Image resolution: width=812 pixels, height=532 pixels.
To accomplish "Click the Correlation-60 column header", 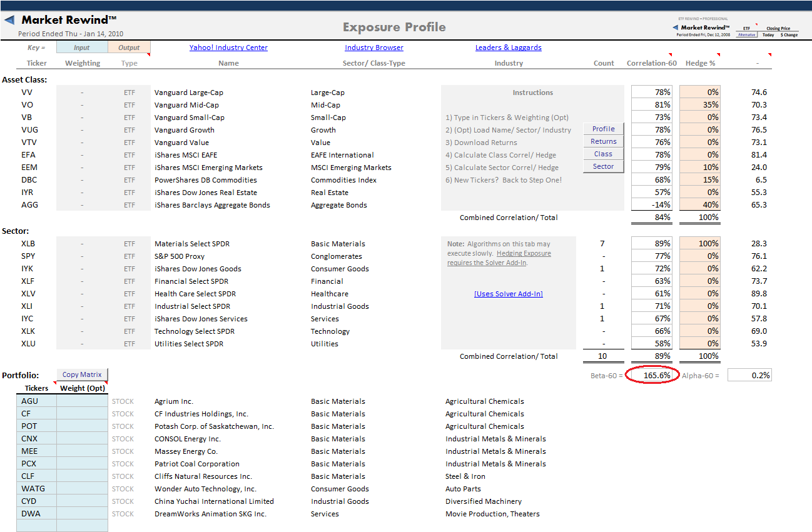I will tap(652, 63).
